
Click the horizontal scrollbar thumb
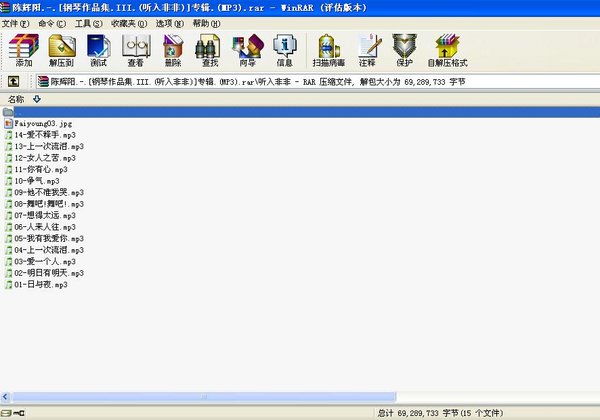(204, 397)
